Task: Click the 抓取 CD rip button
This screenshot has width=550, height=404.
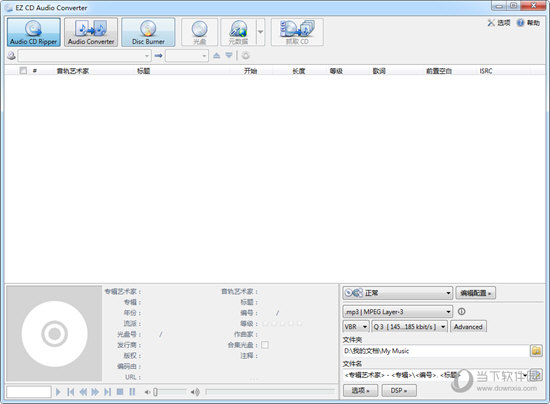Action: point(297,32)
